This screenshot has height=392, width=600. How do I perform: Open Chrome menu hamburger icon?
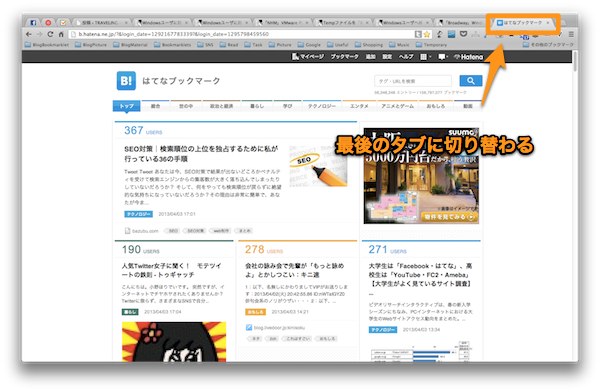click(x=571, y=34)
